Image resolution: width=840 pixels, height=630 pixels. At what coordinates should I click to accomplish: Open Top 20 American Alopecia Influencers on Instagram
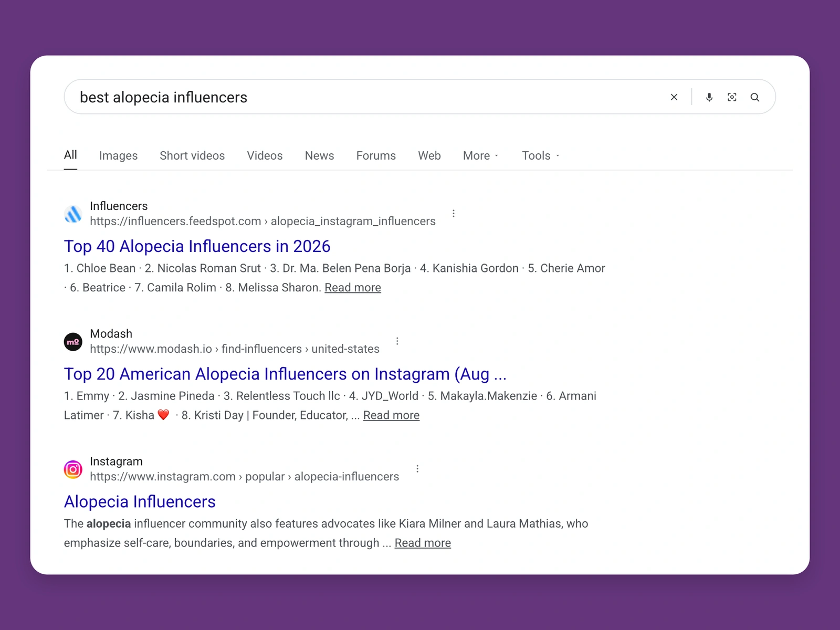(x=285, y=374)
